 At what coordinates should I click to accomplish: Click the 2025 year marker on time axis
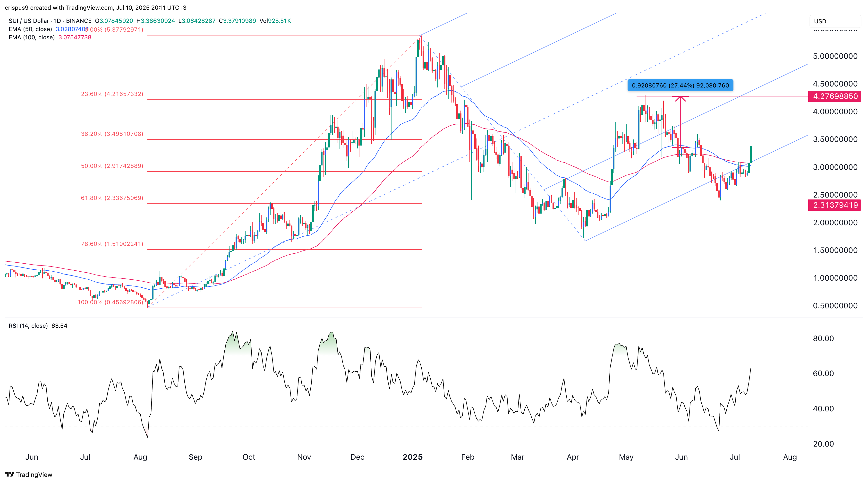click(412, 457)
